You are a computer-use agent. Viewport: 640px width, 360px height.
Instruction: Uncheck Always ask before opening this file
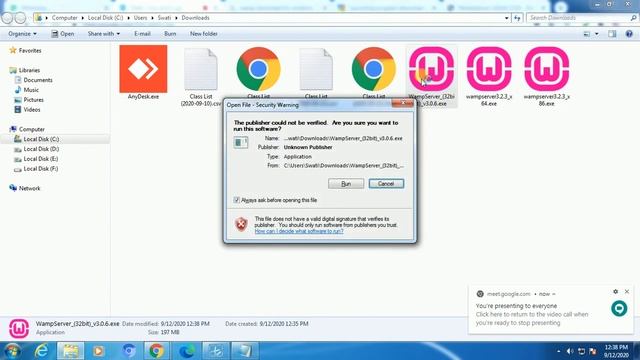(236, 200)
